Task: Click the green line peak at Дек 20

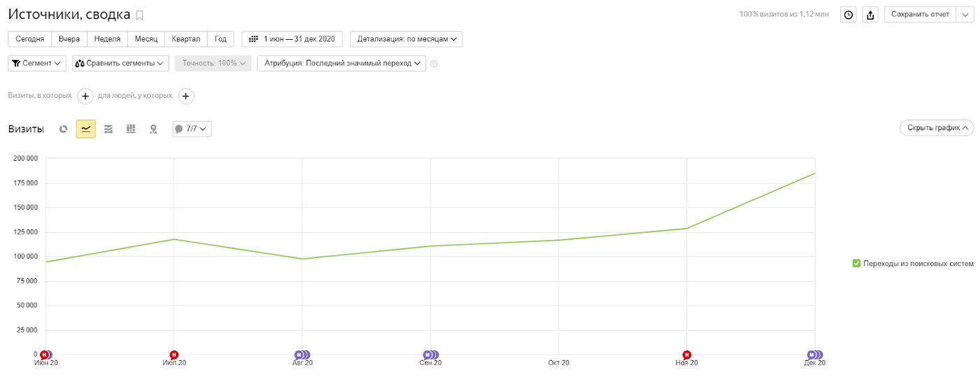Action: point(815,173)
